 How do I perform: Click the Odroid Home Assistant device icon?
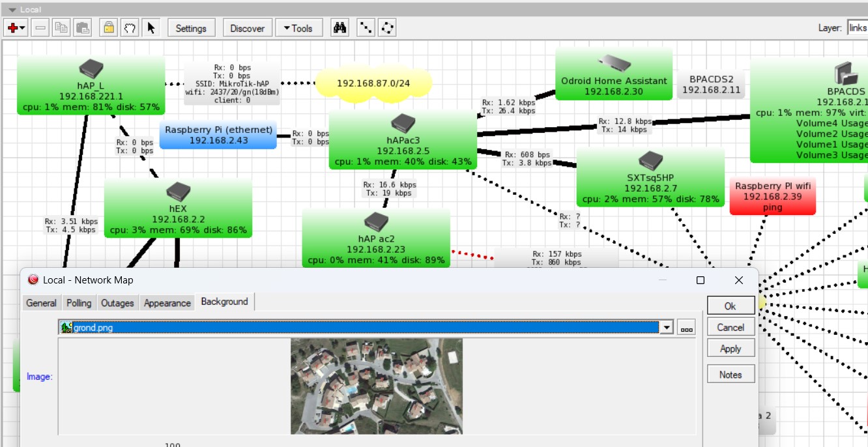point(614,63)
